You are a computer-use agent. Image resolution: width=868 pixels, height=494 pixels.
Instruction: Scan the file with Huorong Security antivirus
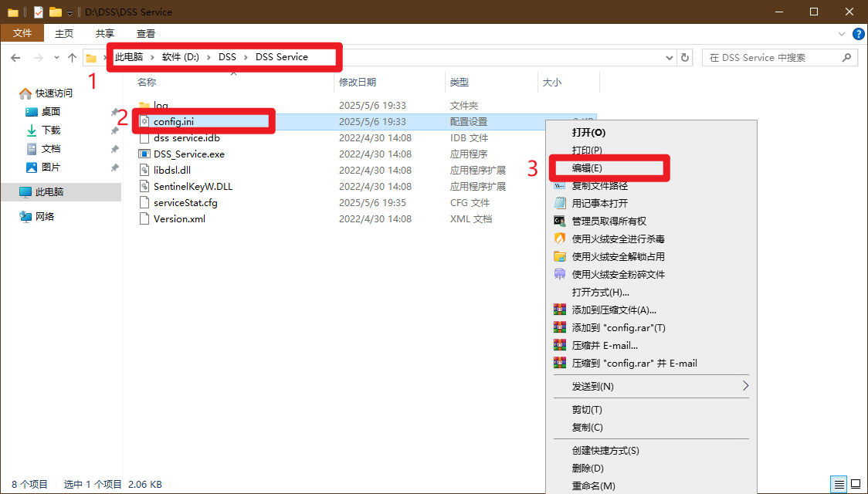618,239
